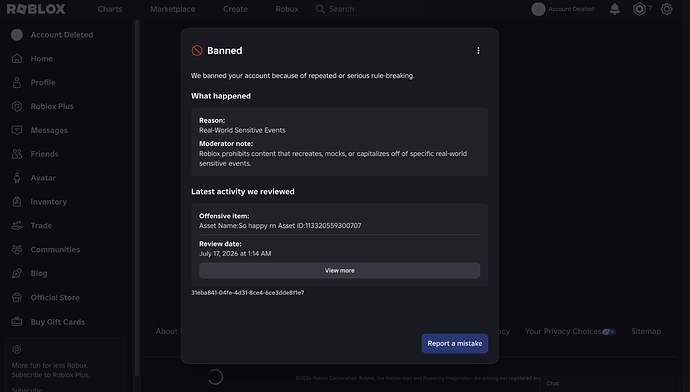Focus the Search input field
690x392 pixels.
370,9
